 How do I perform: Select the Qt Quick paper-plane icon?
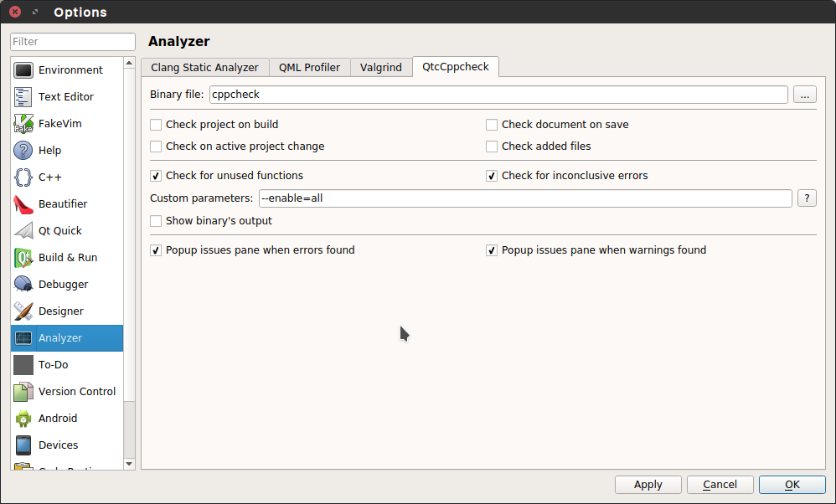[x=23, y=231]
